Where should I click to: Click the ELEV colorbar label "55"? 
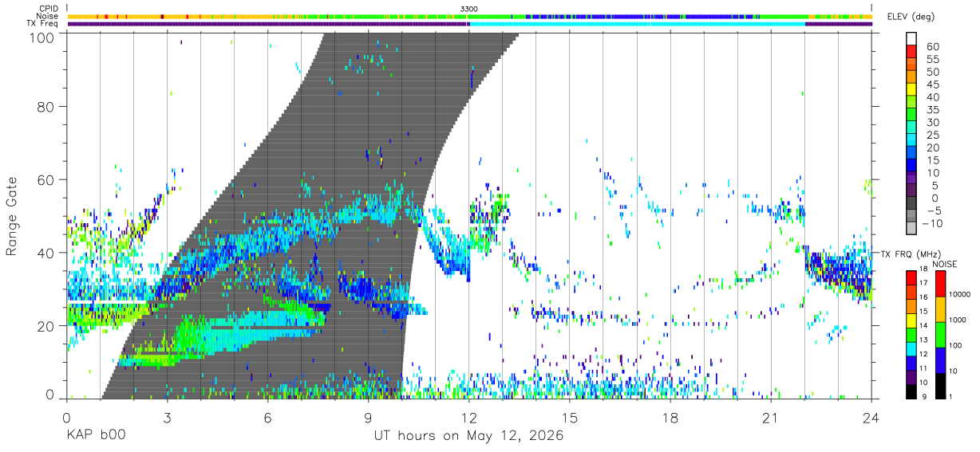click(x=932, y=59)
